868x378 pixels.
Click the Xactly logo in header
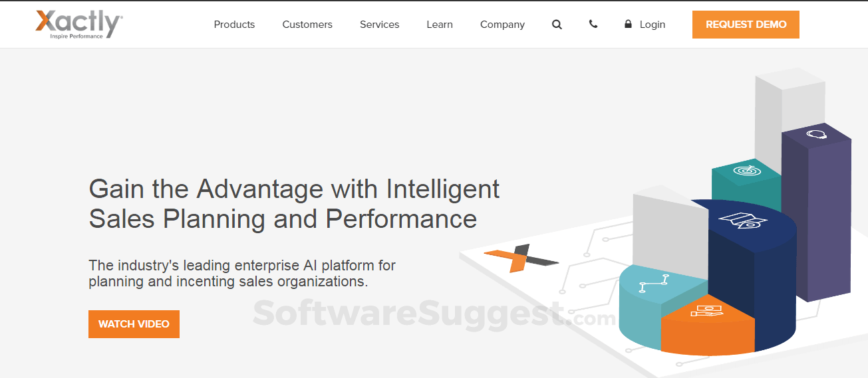pos(79,25)
